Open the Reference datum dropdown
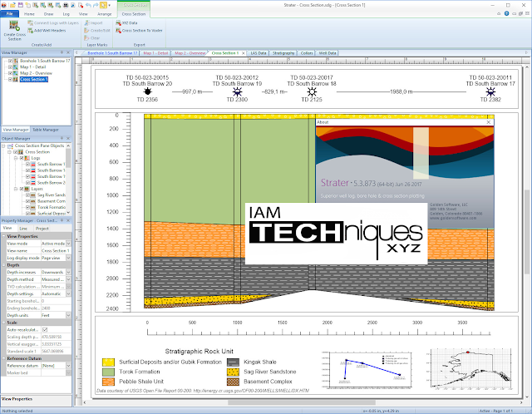Viewport: 532px width, 414px height. [68, 366]
